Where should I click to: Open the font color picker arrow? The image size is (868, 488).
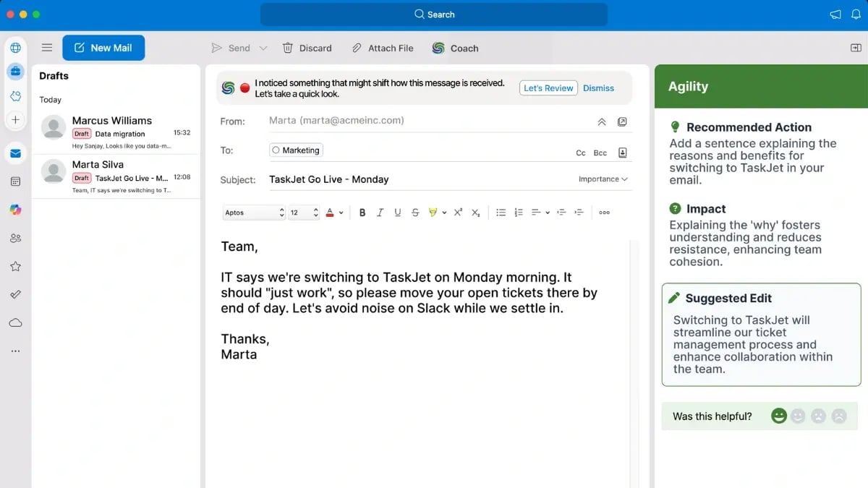(341, 213)
